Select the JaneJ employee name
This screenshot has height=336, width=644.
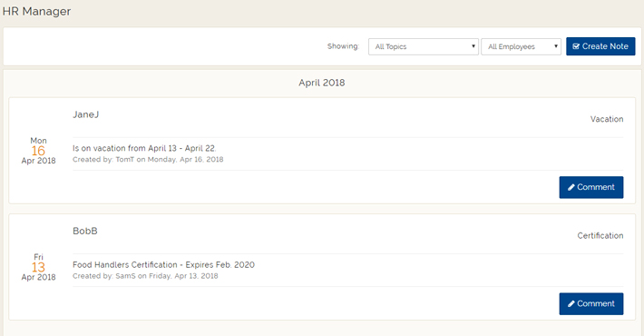click(x=86, y=114)
